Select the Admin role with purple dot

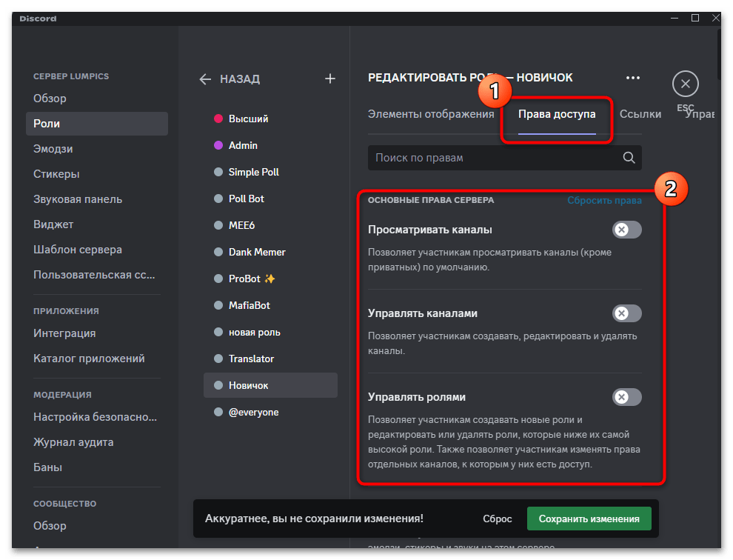(243, 145)
